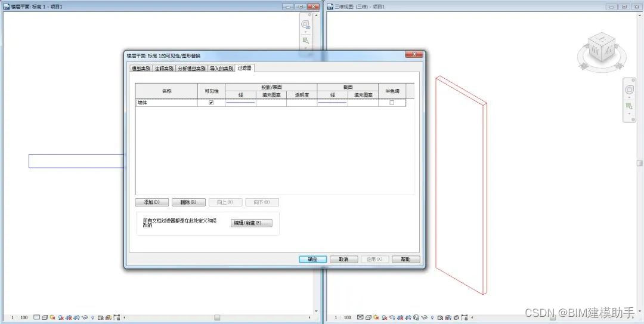Click floor plan horizontal scrollbar right arrow
Image resolution: width=644 pixels, height=324 pixels.
[x=309, y=317]
